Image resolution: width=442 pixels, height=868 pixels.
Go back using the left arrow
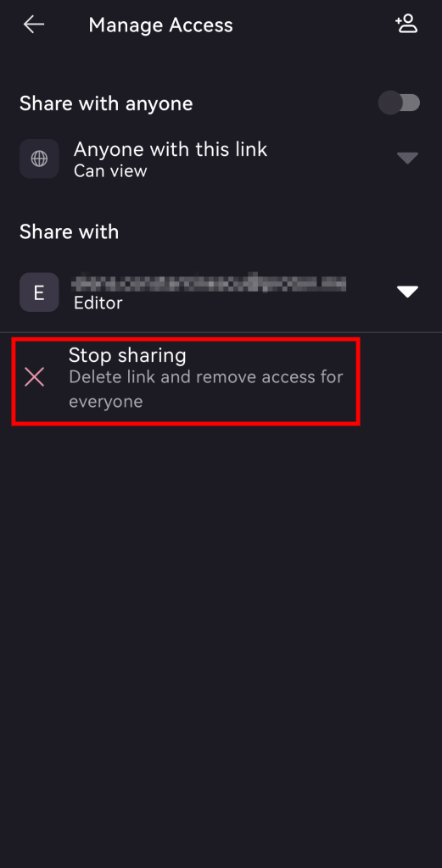pos(34,25)
